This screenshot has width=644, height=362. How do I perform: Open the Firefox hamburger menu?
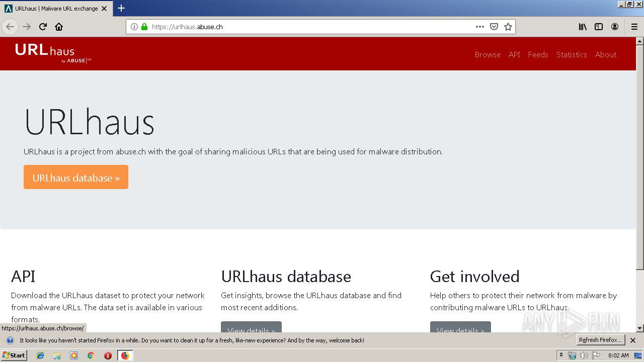[x=634, y=27]
